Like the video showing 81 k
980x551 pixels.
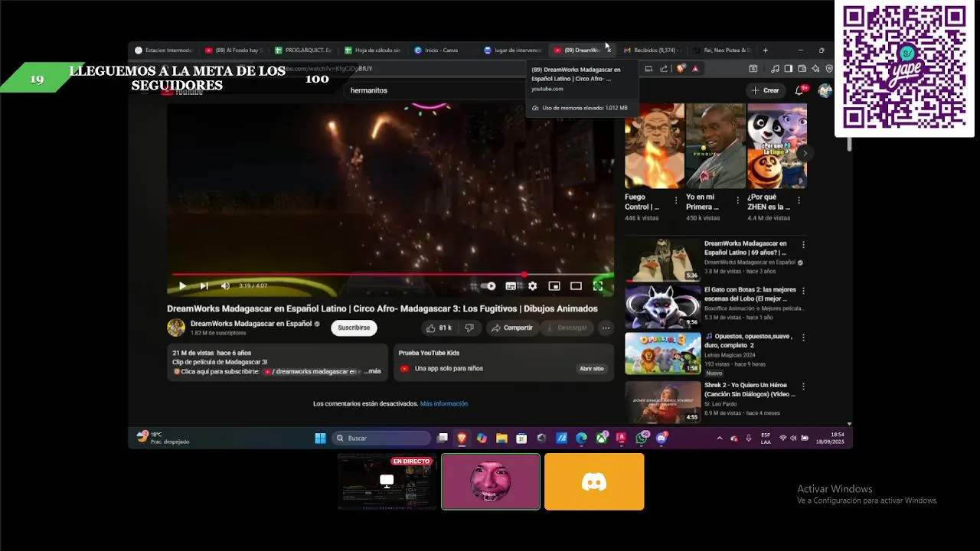[x=439, y=328]
